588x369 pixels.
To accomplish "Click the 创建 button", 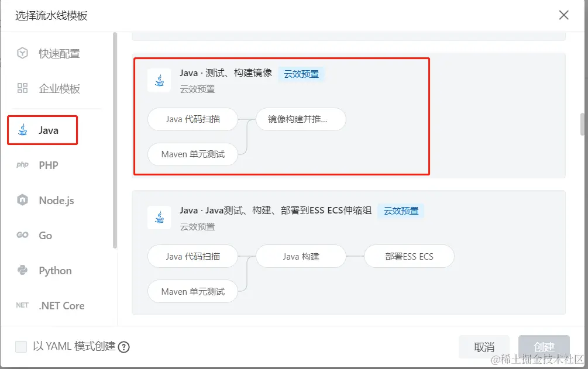I will [x=544, y=346].
